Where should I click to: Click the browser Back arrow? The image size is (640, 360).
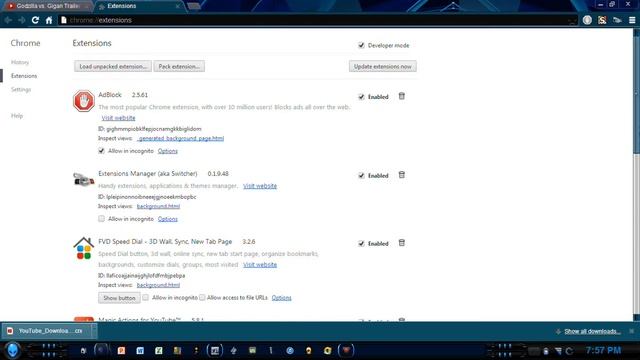(x=8, y=20)
